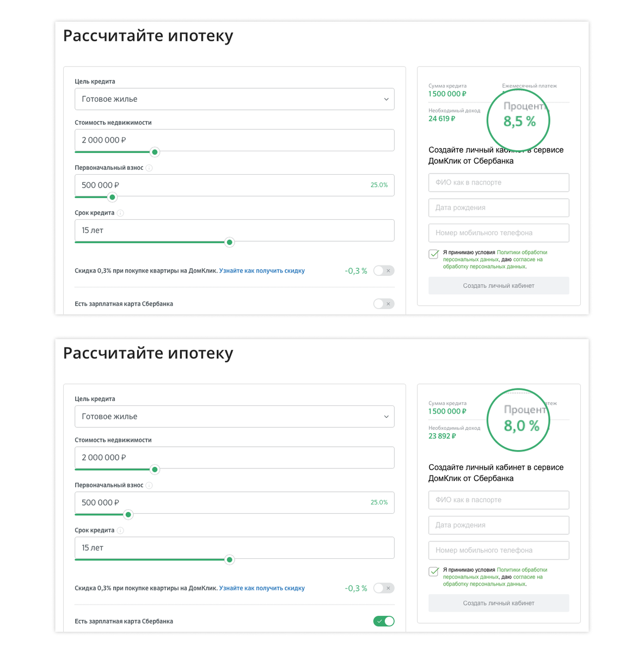Click info icon beside Первоначальный взнос, 8,5 % calculator
The height and width of the screenshot is (653, 644).
pyautogui.click(x=149, y=168)
